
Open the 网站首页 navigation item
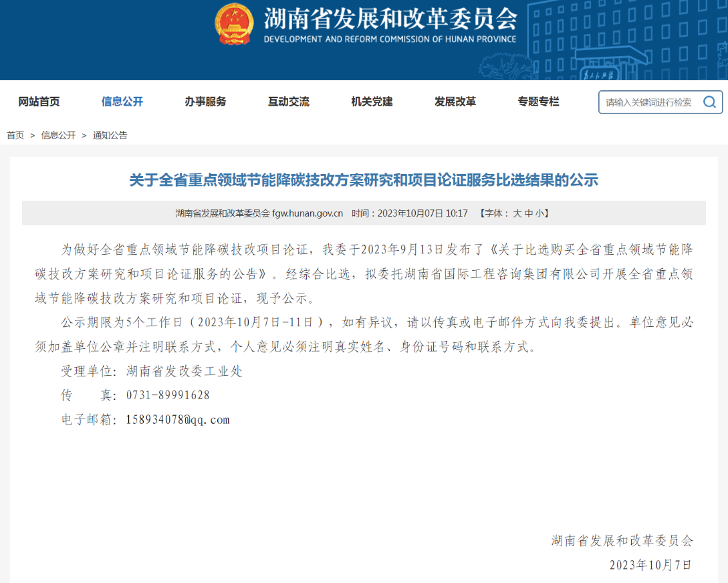click(39, 102)
